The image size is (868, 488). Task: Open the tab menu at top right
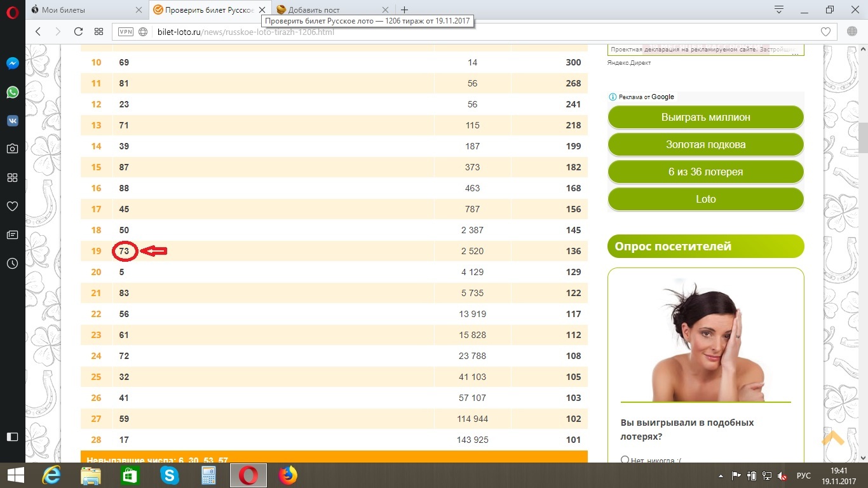pos(779,10)
